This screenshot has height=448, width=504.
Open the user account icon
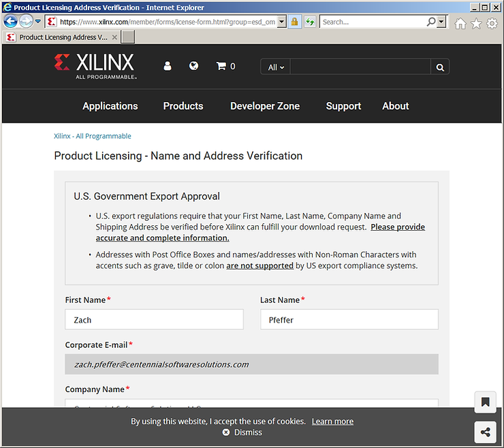click(x=168, y=66)
